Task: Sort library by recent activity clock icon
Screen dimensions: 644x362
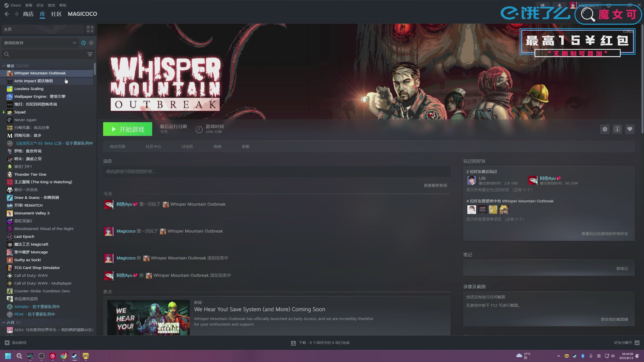Action: tap(84, 43)
